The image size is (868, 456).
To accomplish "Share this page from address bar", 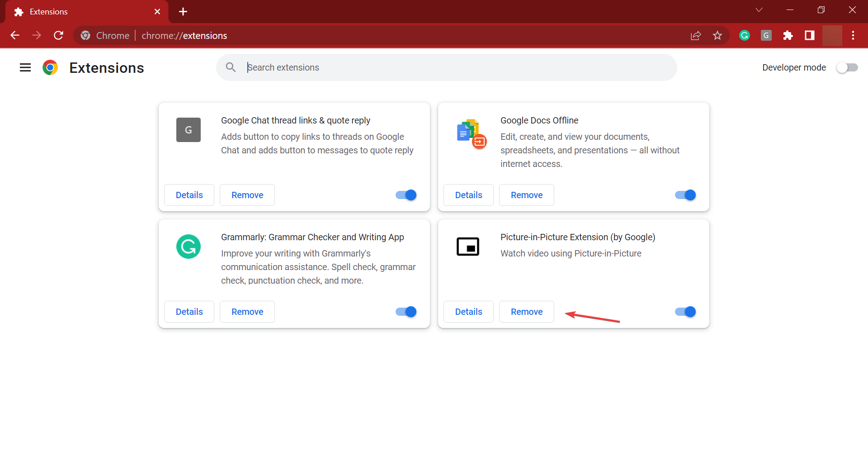I will point(696,35).
